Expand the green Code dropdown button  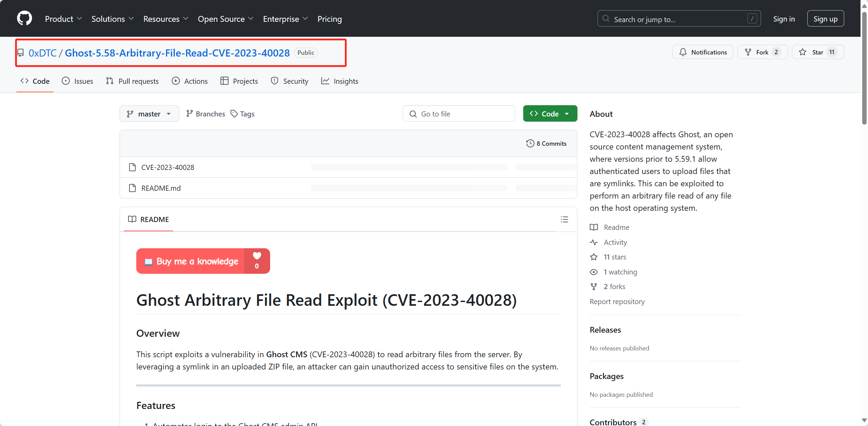pos(550,114)
